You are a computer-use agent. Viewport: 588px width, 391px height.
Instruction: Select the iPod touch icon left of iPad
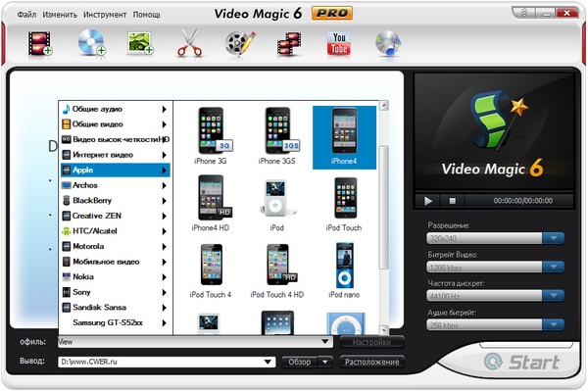pyautogui.click(x=209, y=323)
